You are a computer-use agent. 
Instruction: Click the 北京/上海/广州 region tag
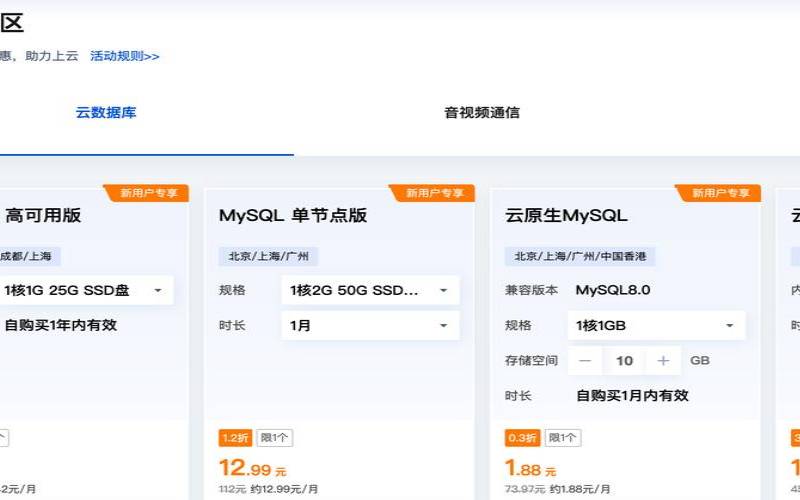pos(268,256)
